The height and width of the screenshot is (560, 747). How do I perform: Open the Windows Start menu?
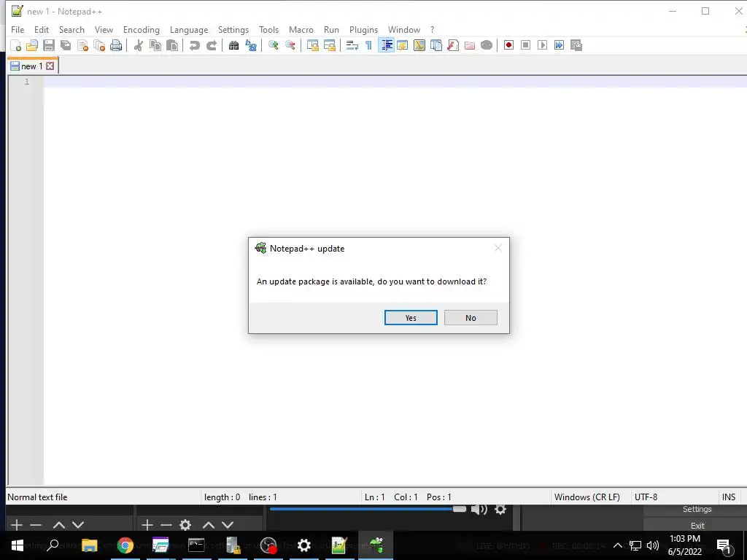(x=18, y=545)
